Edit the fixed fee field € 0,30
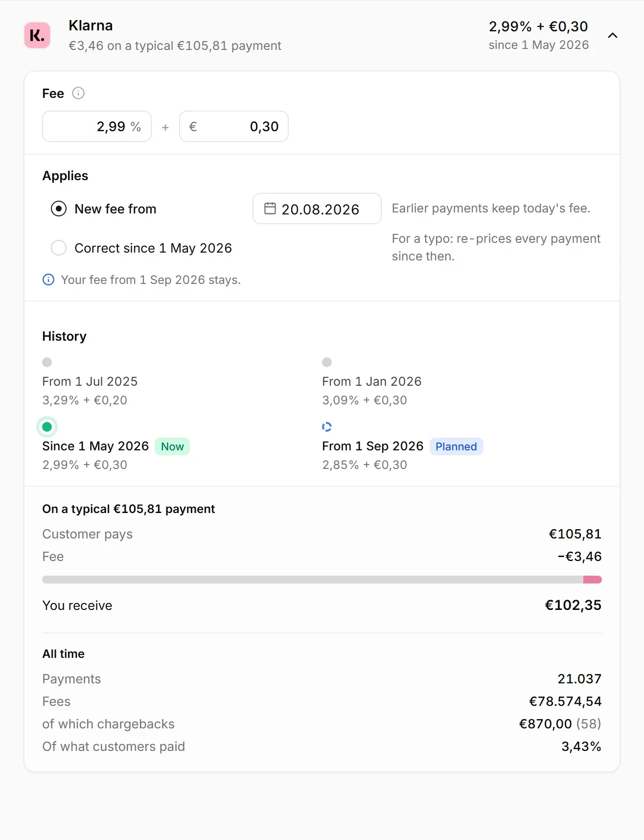The image size is (644, 840). click(234, 126)
